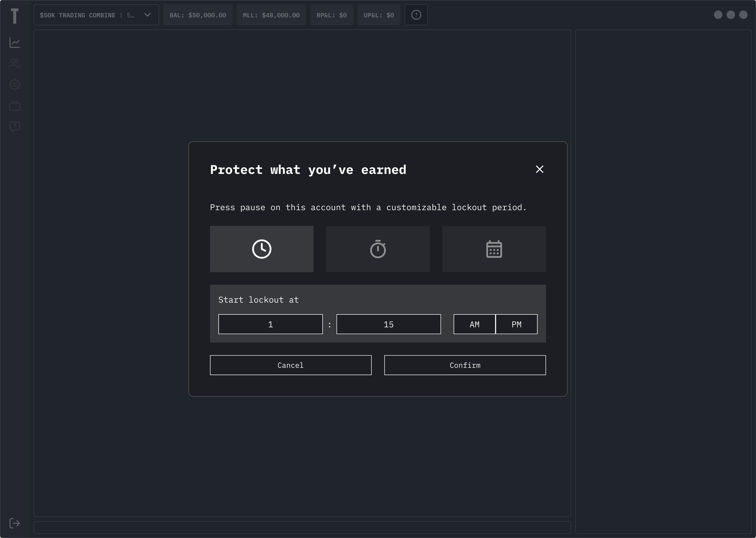Cancel the lockout dialog
This screenshot has height=538, width=756.
(291, 365)
